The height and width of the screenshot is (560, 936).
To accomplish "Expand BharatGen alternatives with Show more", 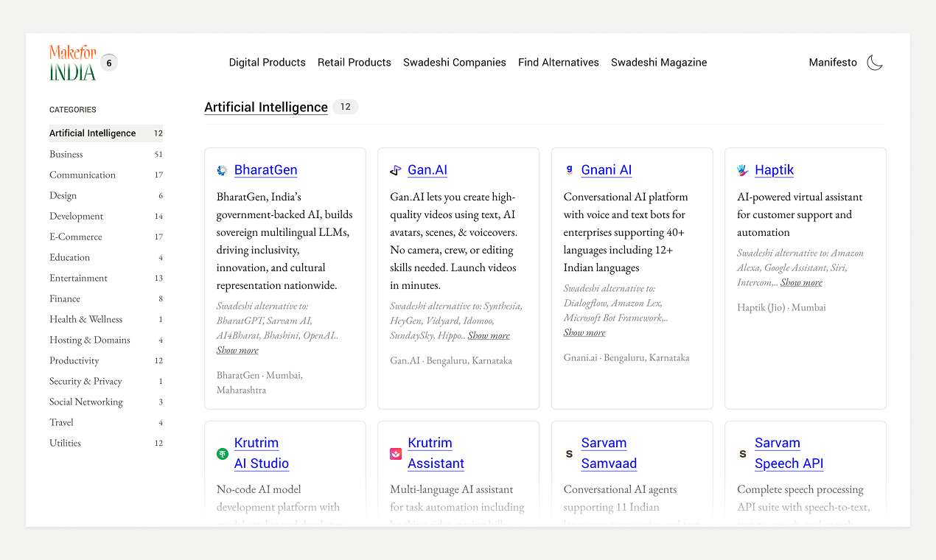I will coord(237,351).
